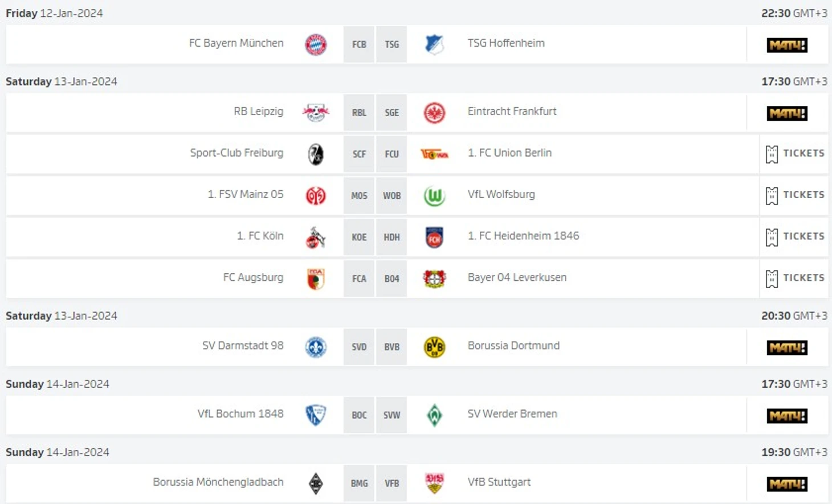Click the SV Werder Bremen diamond logo

click(x=434, y=415)
